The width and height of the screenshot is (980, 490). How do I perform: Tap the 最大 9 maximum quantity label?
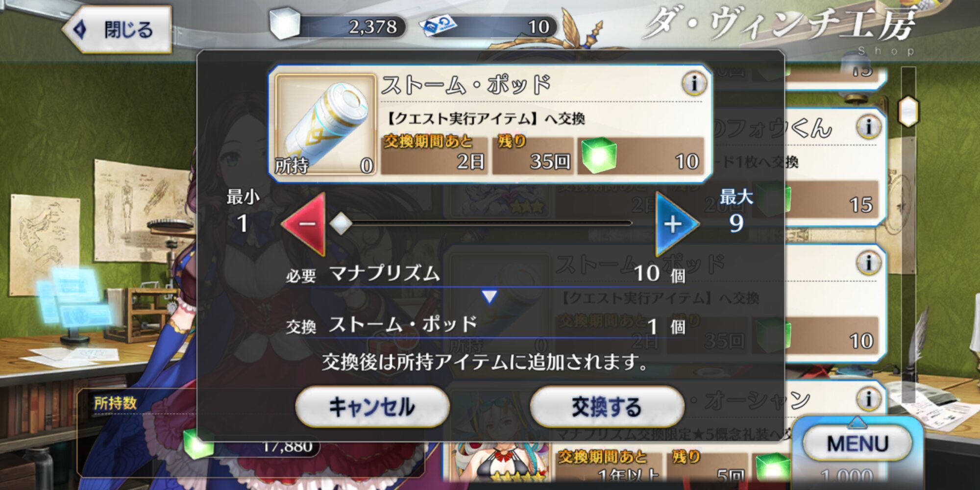click(x=736, y=211)
